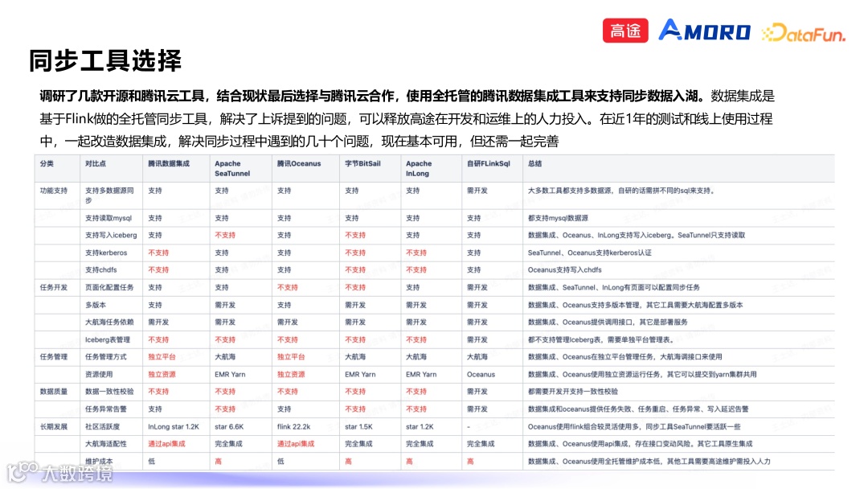Click 独立平台 in the 腾讯Oceanus column

[x=291, y=356]
